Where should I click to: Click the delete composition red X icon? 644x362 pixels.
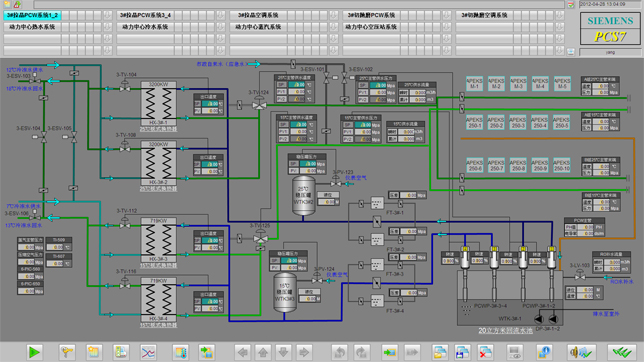485,352
